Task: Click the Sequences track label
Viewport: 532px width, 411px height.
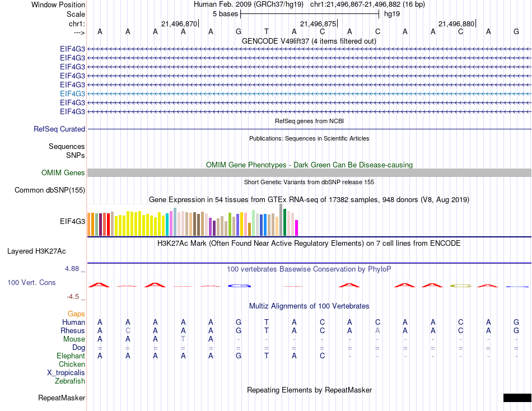Action: (x=67, y=146)
